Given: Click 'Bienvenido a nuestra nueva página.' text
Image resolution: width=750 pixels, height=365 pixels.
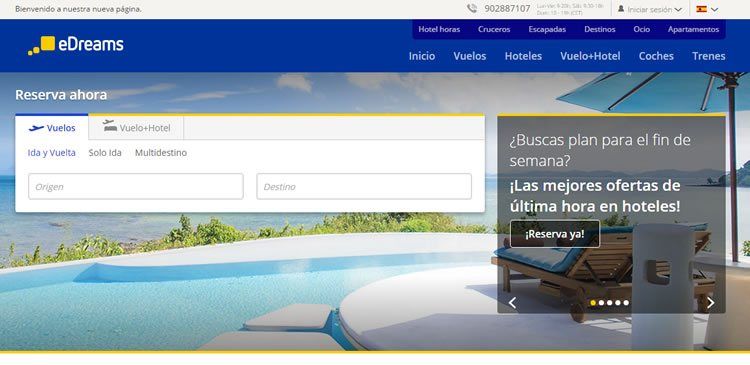Looking at the screenshot, I should tap(78, 9).
